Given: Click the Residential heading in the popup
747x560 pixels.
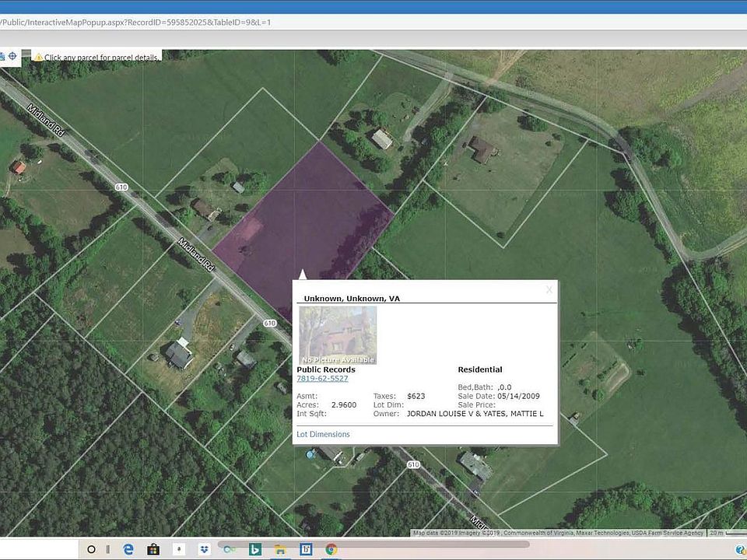Looking at the screenshot, I should [480, 369].
